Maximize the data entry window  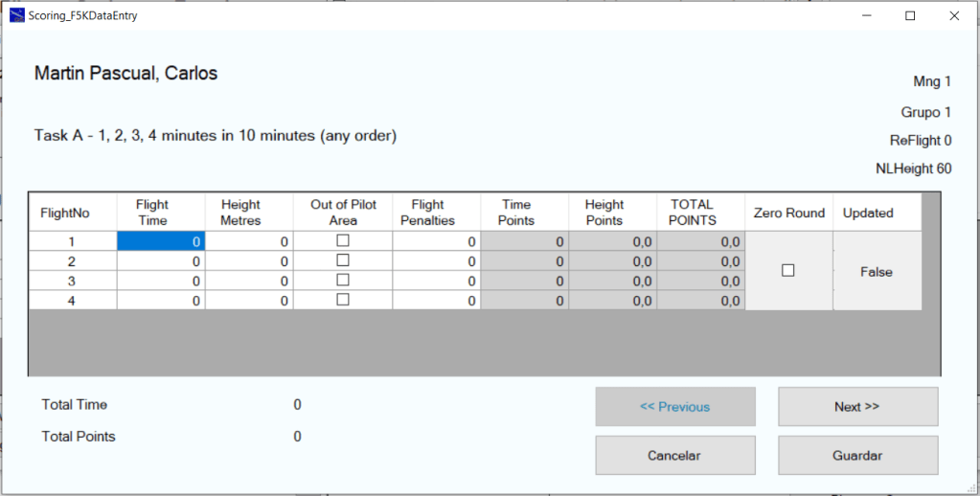pos(910,16)
